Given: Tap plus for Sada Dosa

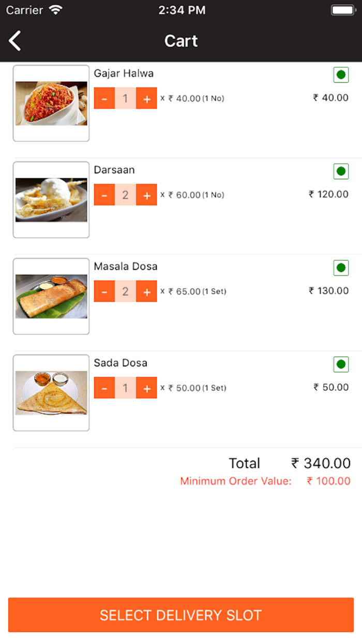Looking at the screenshot, I should click(146, 388).
